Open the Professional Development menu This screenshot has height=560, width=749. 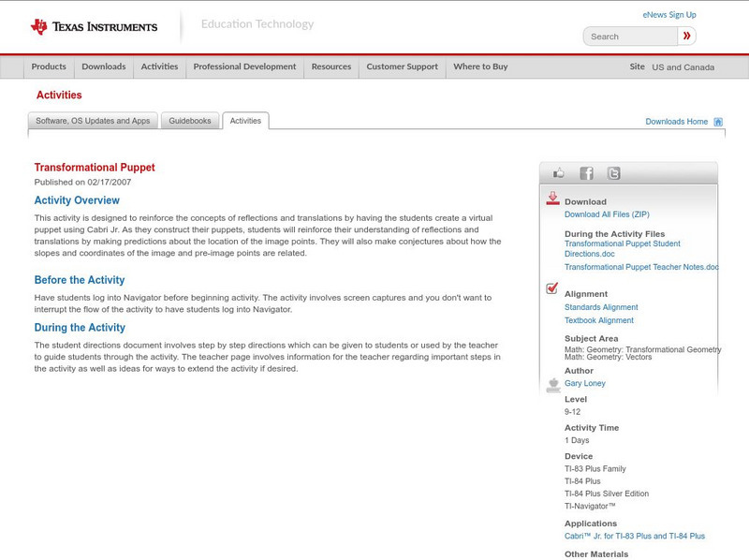click(x=244, y=66)
